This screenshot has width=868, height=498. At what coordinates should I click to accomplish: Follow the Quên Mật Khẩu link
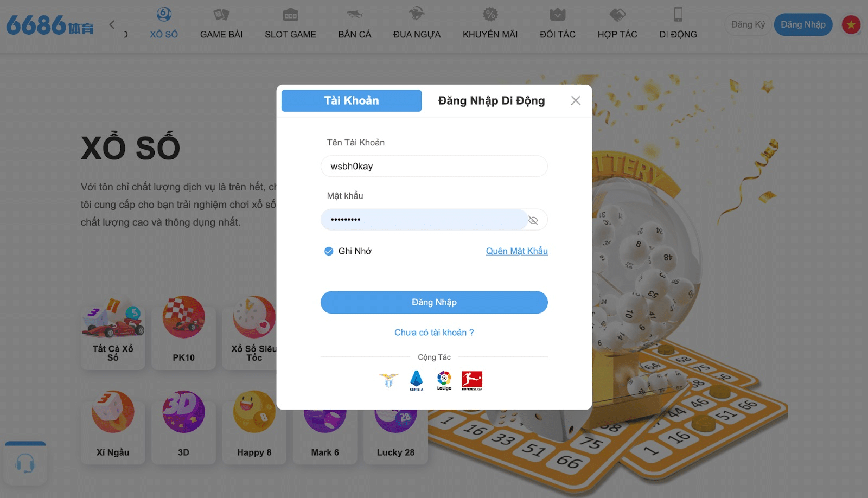[517, 251]
